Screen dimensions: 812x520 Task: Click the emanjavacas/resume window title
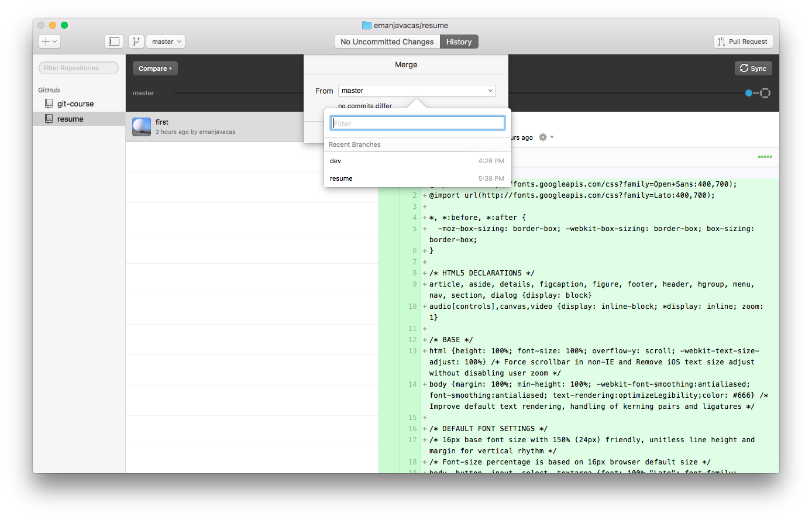click(411, 25)
